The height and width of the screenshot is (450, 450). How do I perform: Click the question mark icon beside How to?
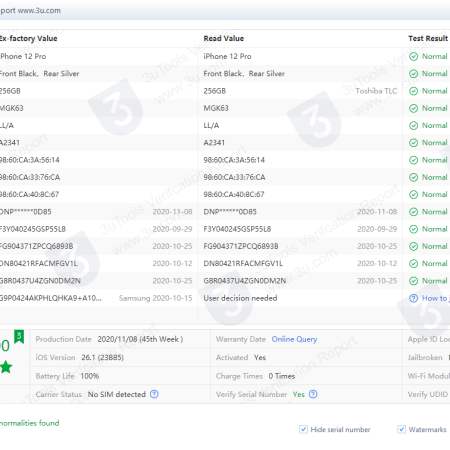pos(413,298)
